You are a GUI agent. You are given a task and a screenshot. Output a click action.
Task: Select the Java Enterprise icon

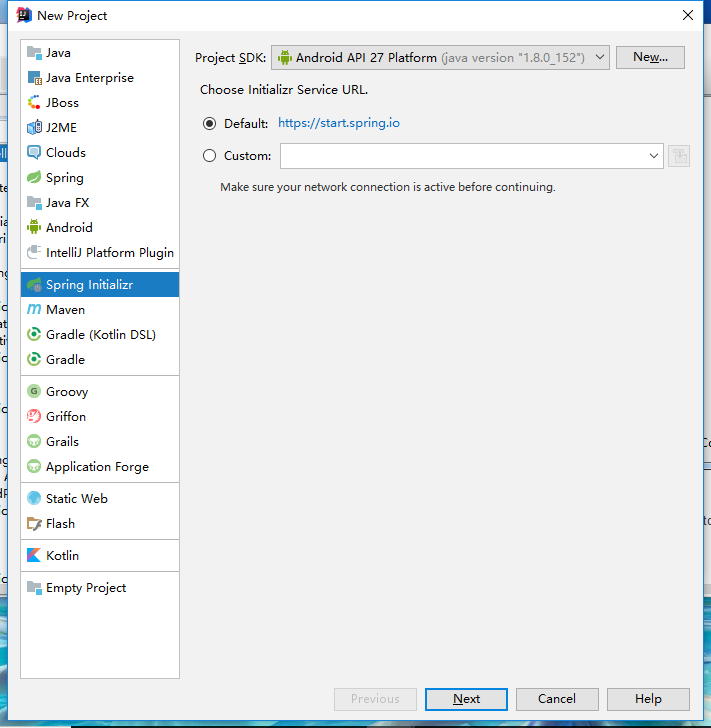click(x=34, y=78)
